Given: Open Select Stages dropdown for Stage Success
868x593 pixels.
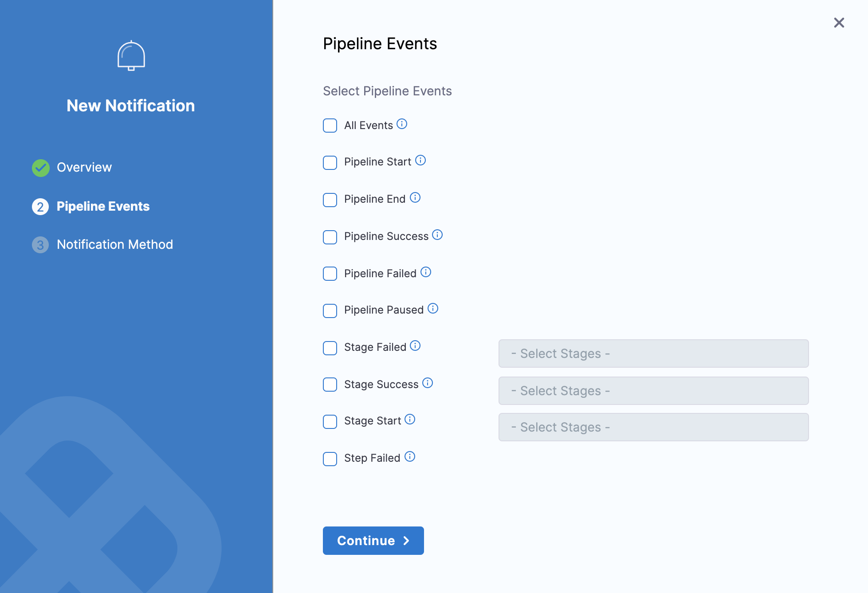Looking at the screenshot, I should point(653,391).
